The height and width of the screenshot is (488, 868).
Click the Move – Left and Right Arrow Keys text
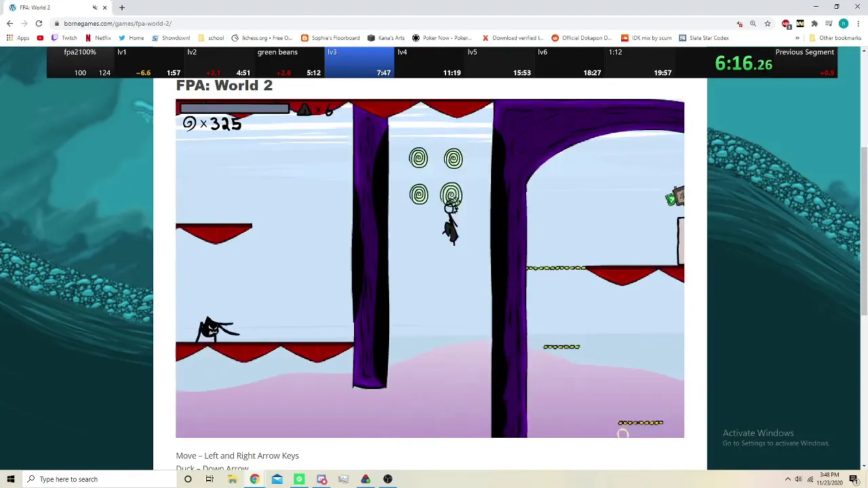(x=237, y=455)
